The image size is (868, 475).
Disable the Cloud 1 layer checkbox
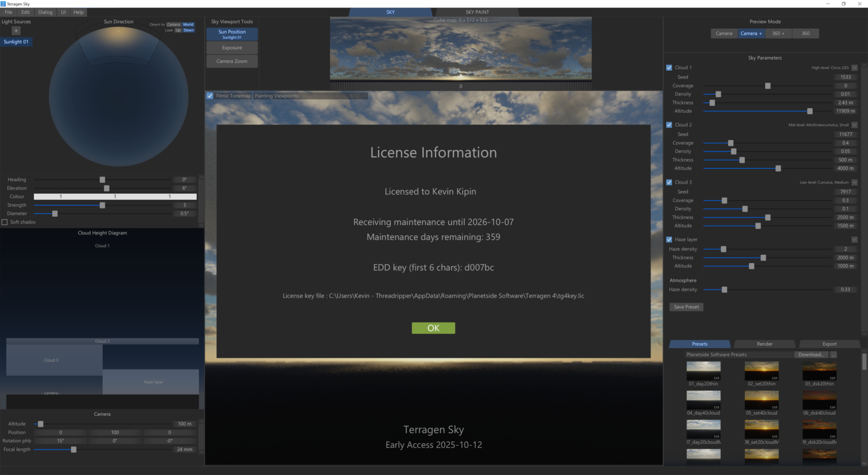pyautogui.click(x=669, y=68)
